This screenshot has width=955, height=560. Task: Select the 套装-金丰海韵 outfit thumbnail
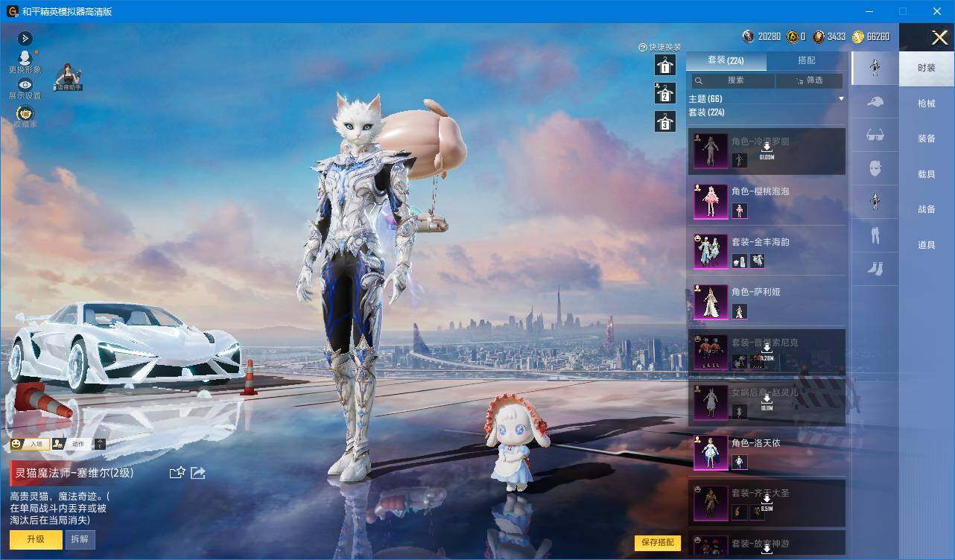711,252
